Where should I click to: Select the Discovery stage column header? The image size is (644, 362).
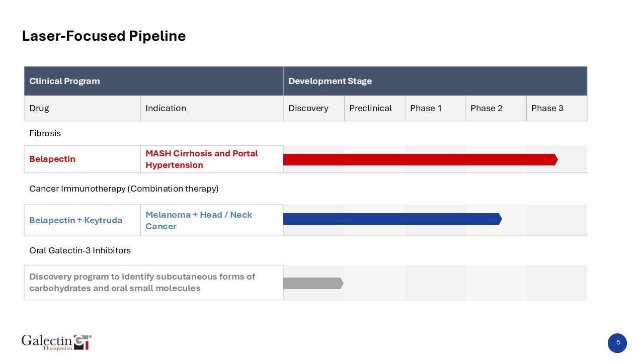coord(313,108)
